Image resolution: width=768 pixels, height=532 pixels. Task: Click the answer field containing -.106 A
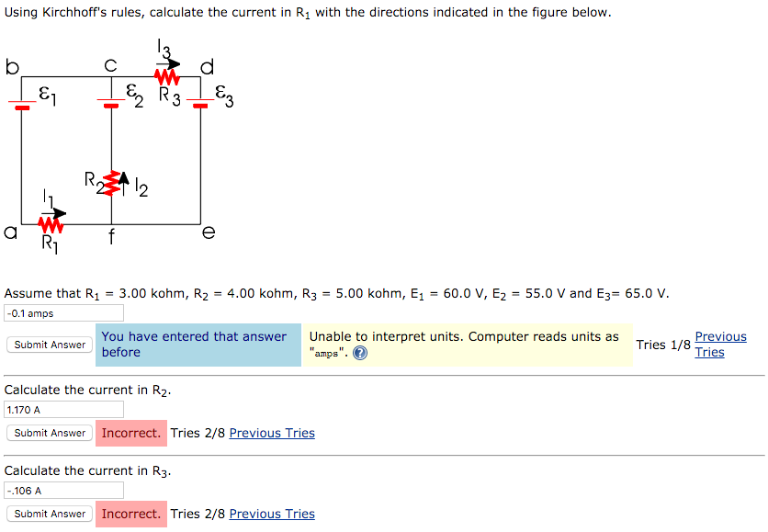[62, 490]
